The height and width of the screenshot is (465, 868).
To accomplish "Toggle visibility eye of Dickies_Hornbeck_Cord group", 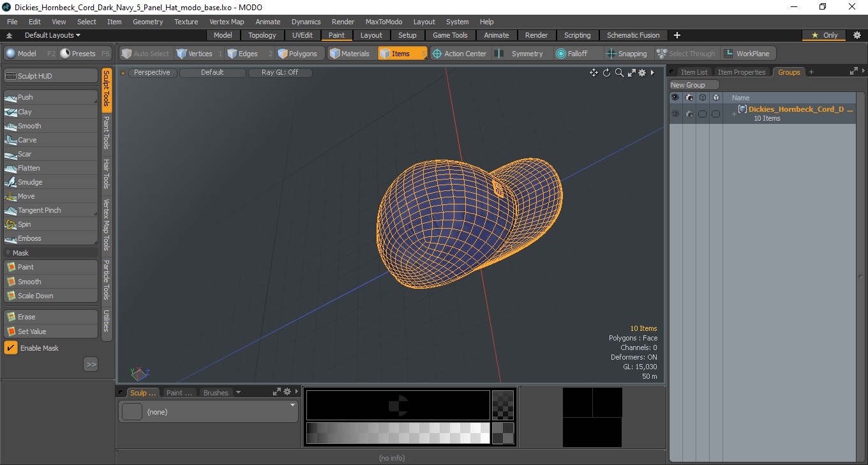I will tap(675, 114).
